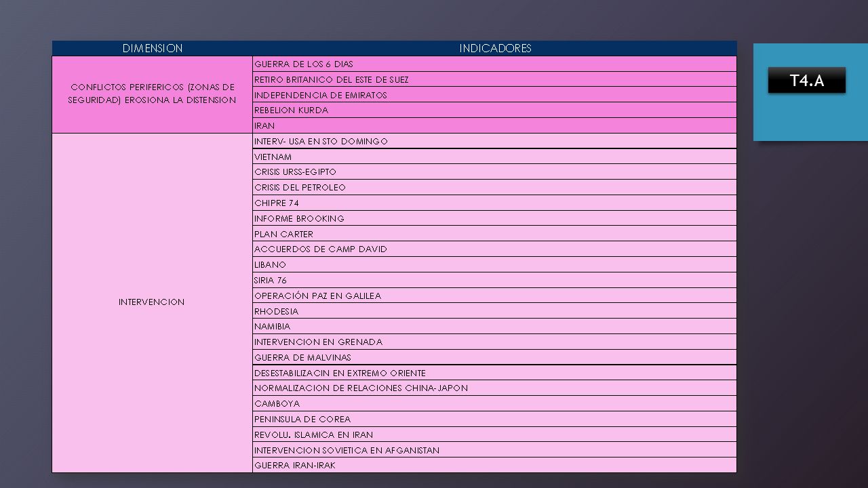Select REVOLU. ISLAMICA EN IRAN
868x488 pixels.
click(494, 434)
